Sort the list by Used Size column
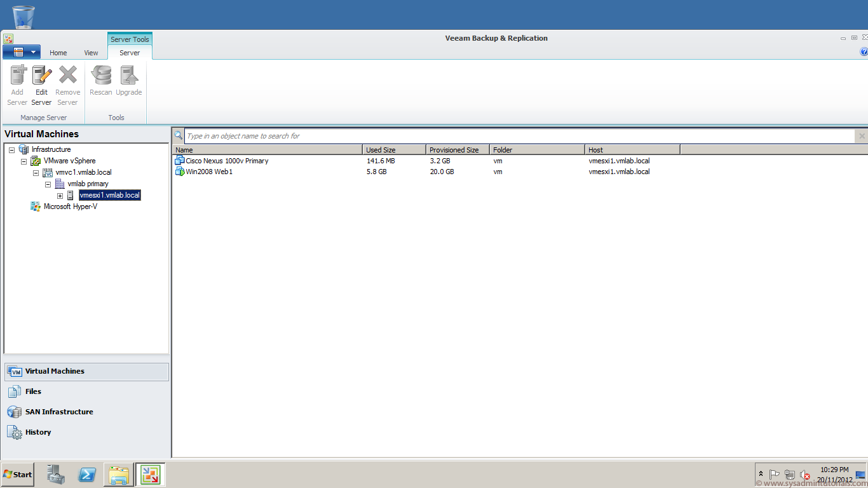This screenshot has height=488, width=868. (394, 150)
